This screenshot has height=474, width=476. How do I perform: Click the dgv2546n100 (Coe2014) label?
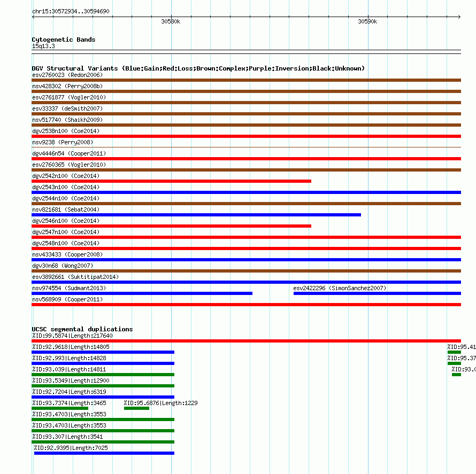[x=66, y=221]
